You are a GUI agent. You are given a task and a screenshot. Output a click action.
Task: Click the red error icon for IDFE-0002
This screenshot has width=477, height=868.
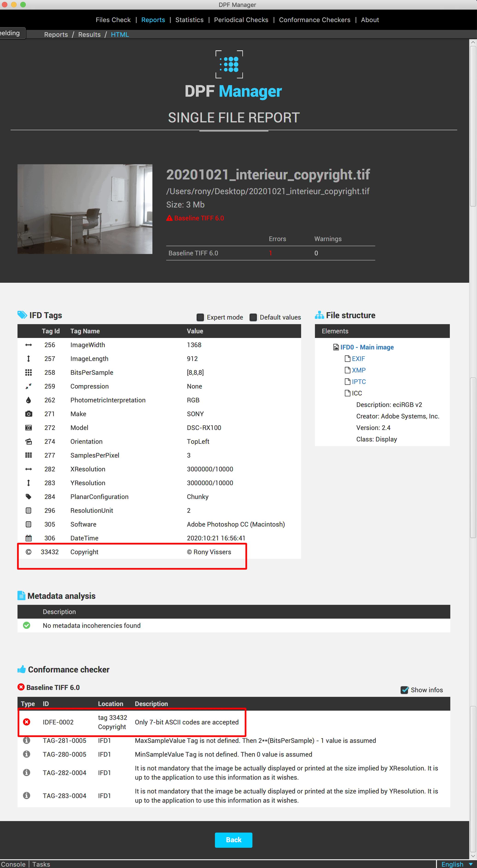[27, 722]
